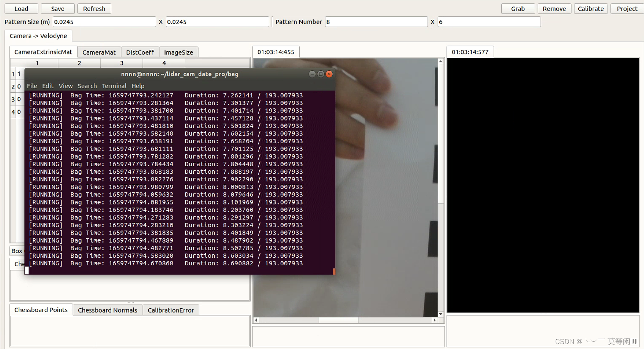Click the Project button
The image size is (644, 349).
(627, 9)
